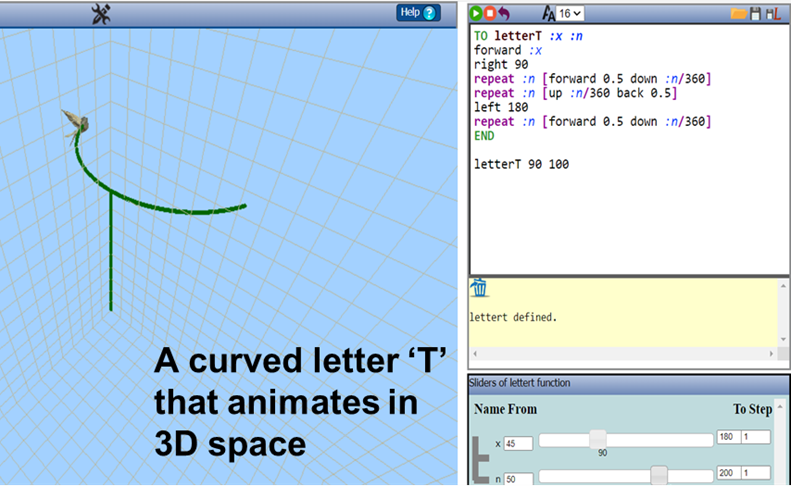Screen dimensions: 791x486
Task: Open a file with the folder icon
Action: 739,13
